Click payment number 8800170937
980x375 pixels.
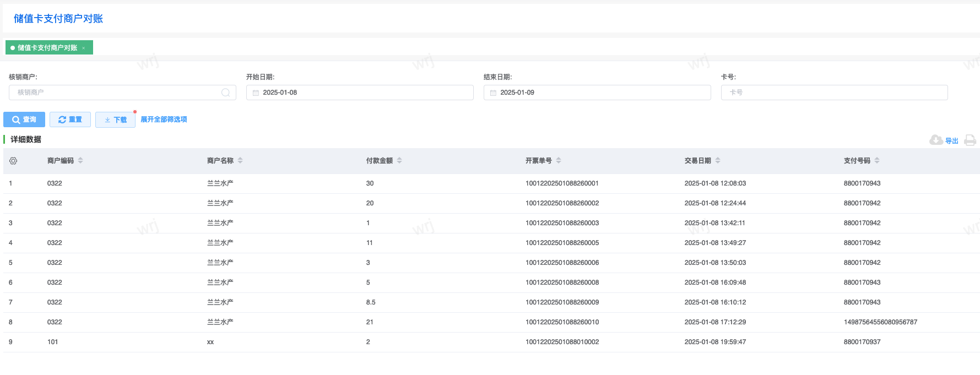(862, 342)
